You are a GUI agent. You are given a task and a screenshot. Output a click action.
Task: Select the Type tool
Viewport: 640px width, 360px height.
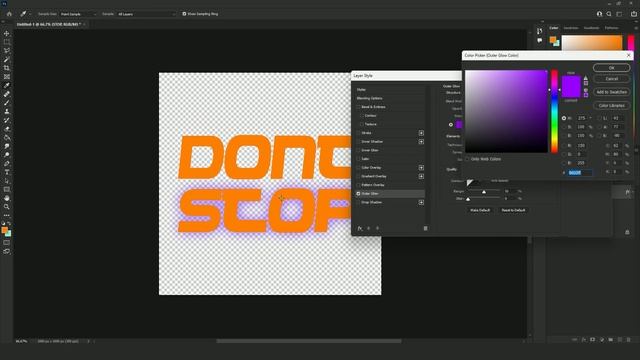pos(7,172)
